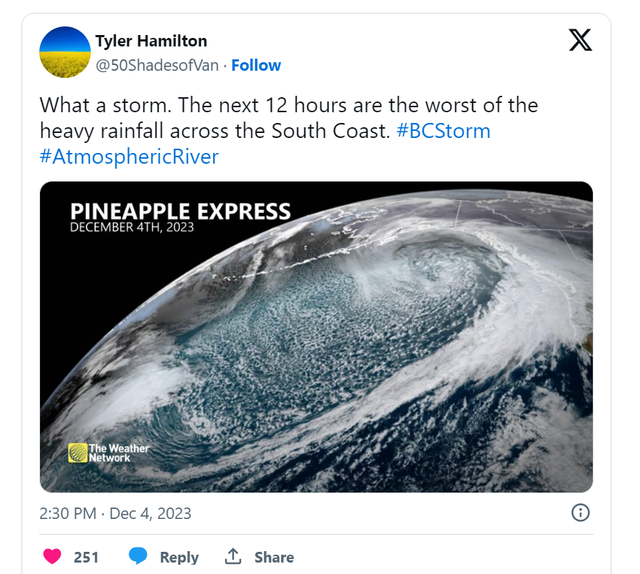
Task: Like the tweet with the heart icon
Action: (x=52, y=556)
